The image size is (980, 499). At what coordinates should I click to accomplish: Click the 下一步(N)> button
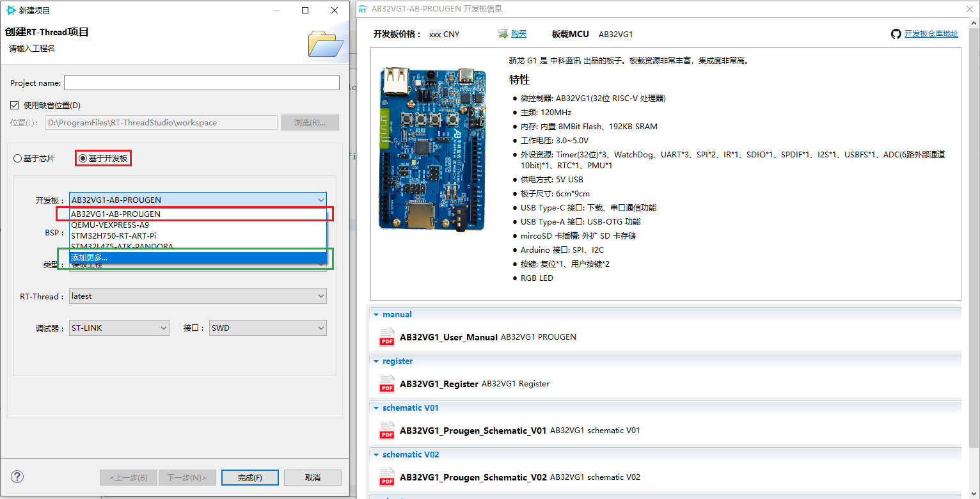(187, 478)
